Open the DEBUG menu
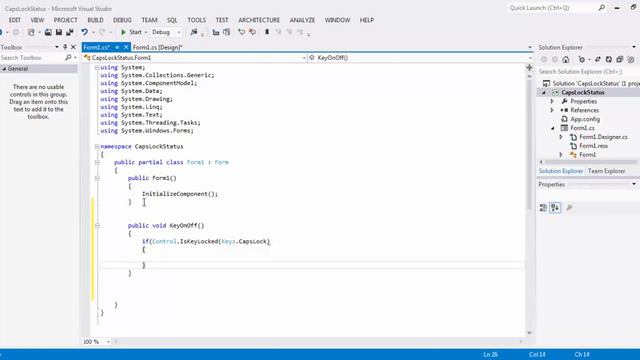The width and height of the screenshot is (640, 360). click(122, 20)
